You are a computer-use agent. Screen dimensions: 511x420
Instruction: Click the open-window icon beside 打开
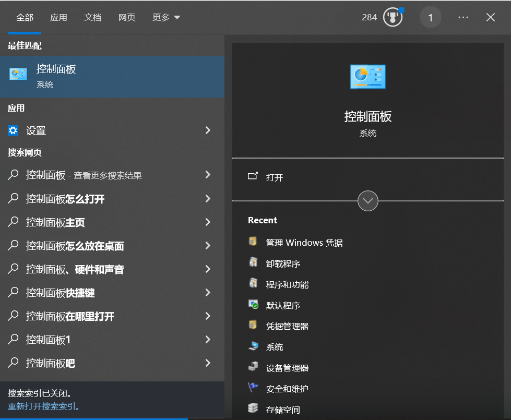tap(253, 176)
